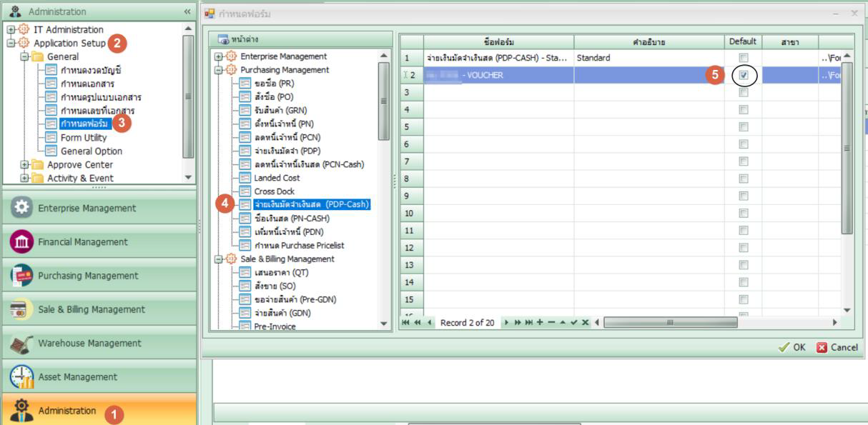Jump to first record using the navigator icon
This screenshot has width=868, height=425.
(x=405, y=323)
